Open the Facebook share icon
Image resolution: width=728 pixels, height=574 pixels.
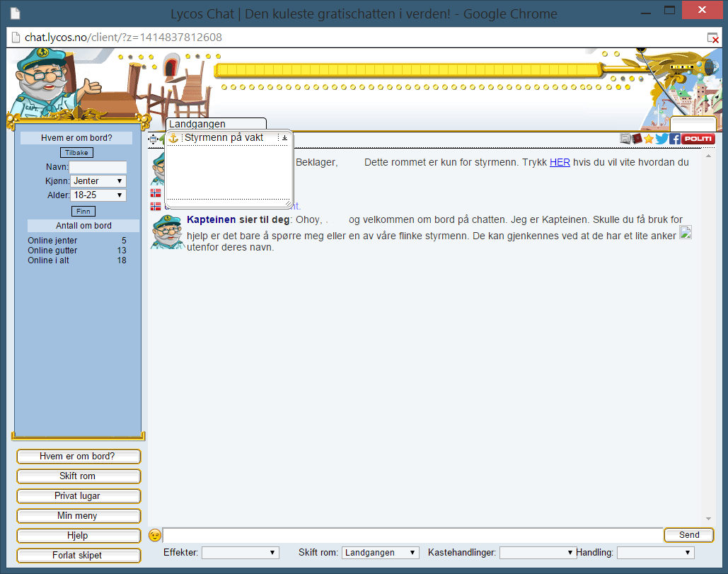675,139
